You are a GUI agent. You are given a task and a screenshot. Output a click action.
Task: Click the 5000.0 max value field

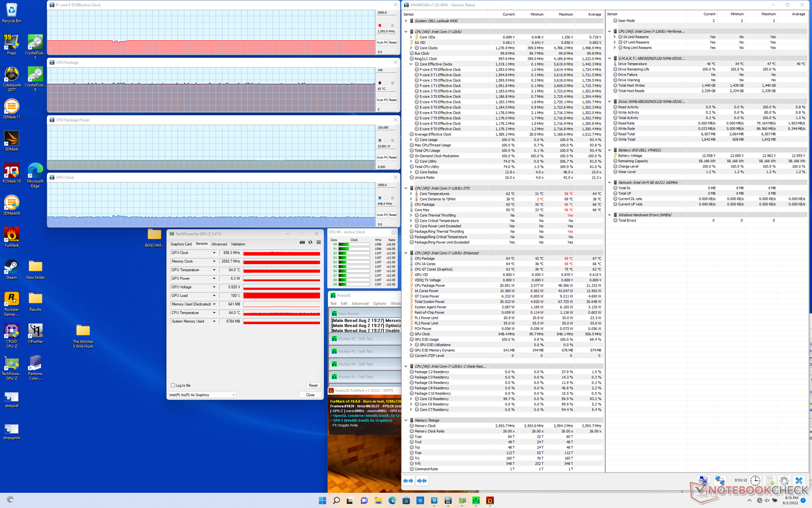[387, 13]
